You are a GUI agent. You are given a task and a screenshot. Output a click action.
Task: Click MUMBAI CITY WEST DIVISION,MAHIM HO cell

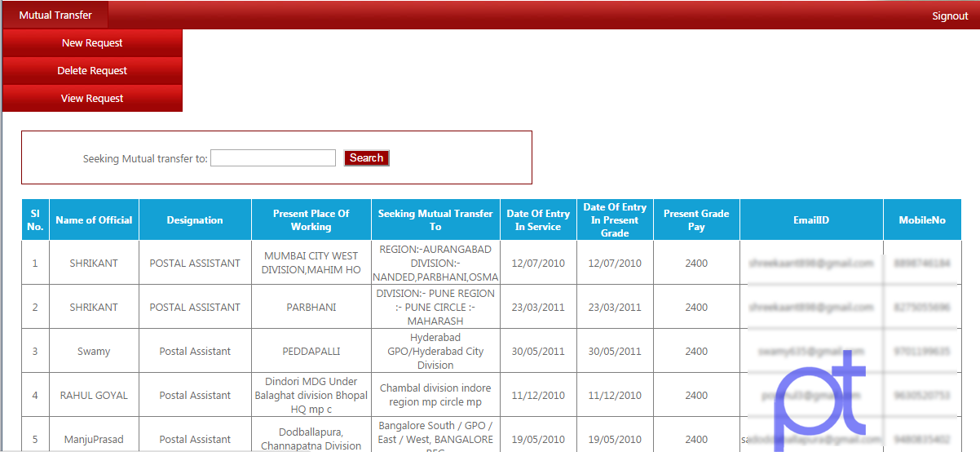click(311, 263)
